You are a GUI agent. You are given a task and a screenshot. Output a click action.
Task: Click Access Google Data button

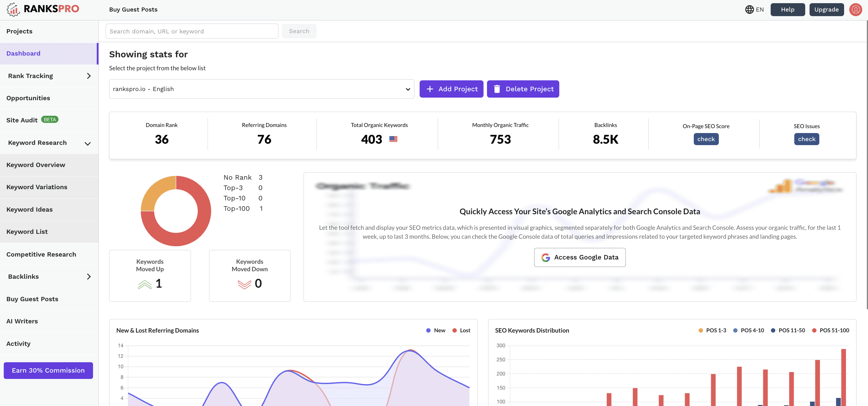(x=579, y=257)
